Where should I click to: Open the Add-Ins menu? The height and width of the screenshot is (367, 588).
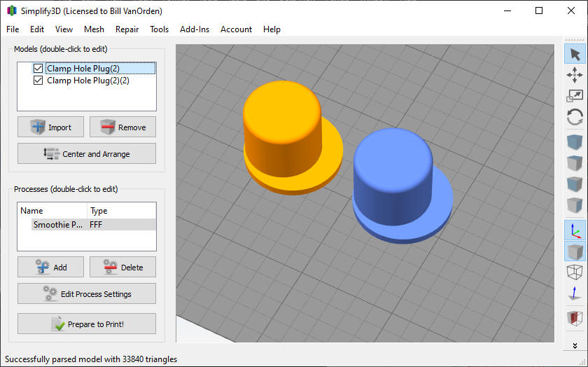[x=195, y=29]
